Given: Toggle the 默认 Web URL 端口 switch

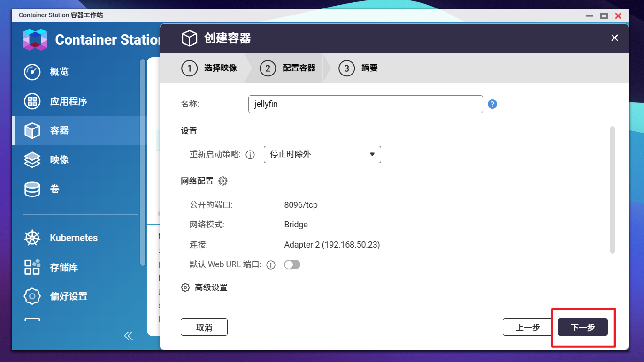Looking at the screenshot, I should [292, 265].
